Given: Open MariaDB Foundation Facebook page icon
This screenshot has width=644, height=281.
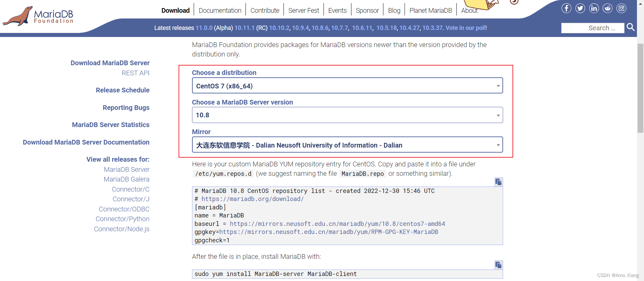Looking at the screenshot, I should tap(566, 8).
